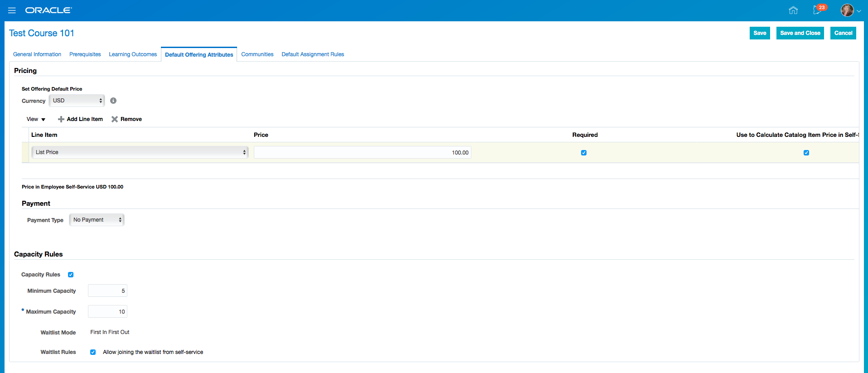The image size is (868, 373).
Task: Uncheck the Capacity Rules checkbox
Action: 71,275
